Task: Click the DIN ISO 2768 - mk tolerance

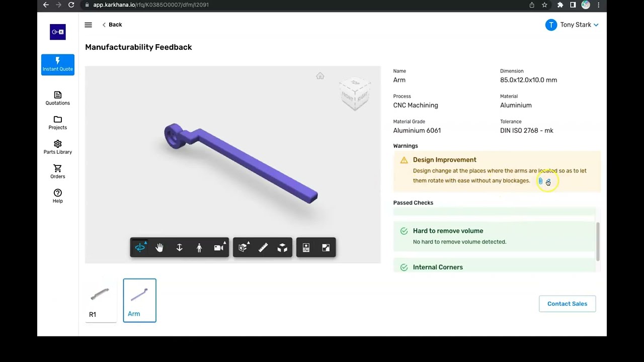Action: coord(526,131)
